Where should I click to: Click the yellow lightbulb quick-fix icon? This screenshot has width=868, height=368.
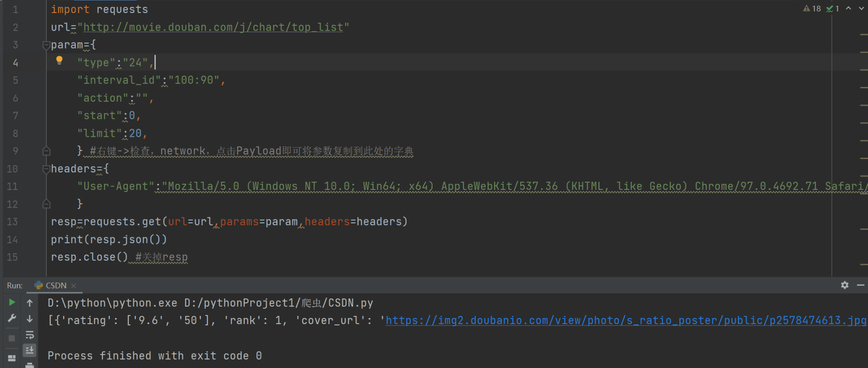coord(59,61)
